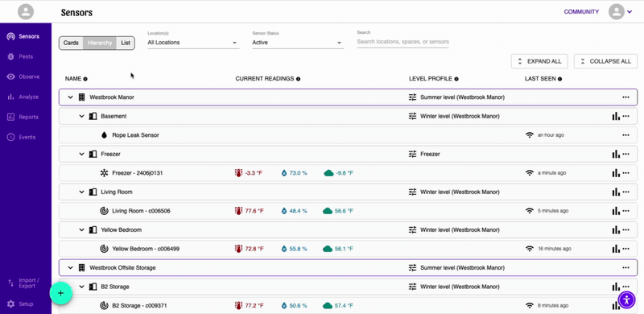
Task: Click the 56.1 °F dew point reading
Action: pos(338,249)
